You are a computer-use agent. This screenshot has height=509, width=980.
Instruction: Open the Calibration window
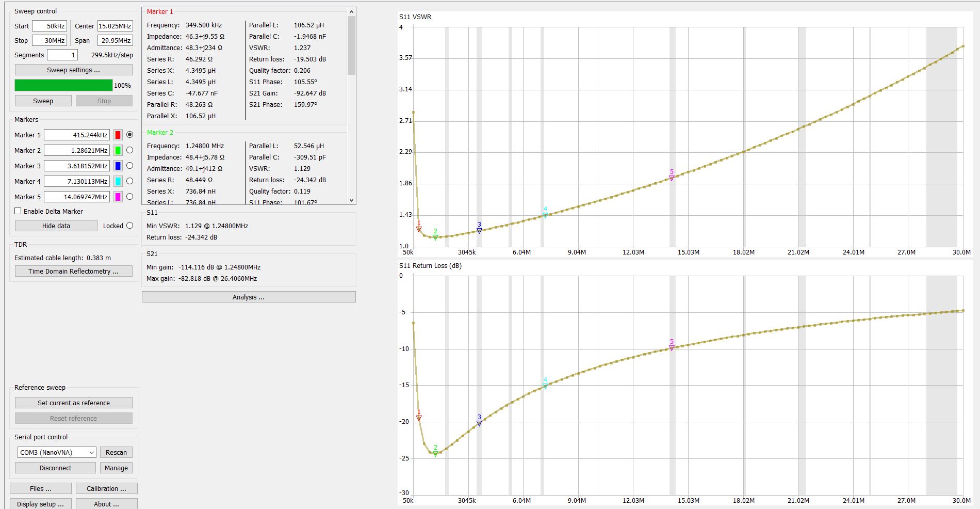point(106,489)
